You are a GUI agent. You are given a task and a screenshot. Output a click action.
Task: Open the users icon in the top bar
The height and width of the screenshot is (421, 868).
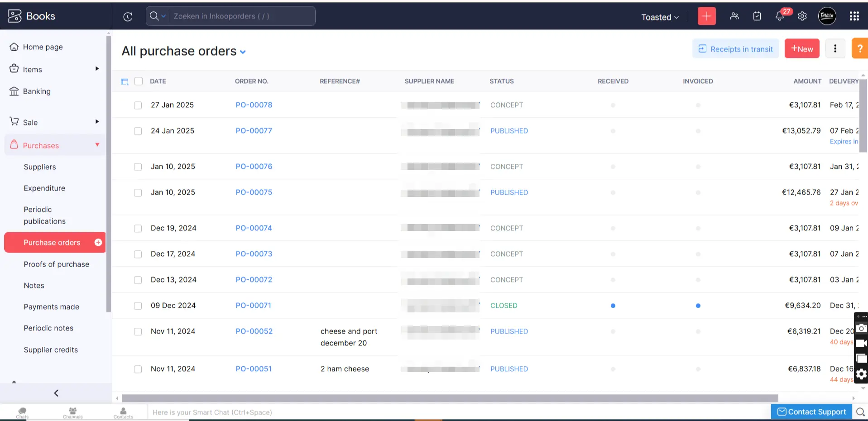734,16
